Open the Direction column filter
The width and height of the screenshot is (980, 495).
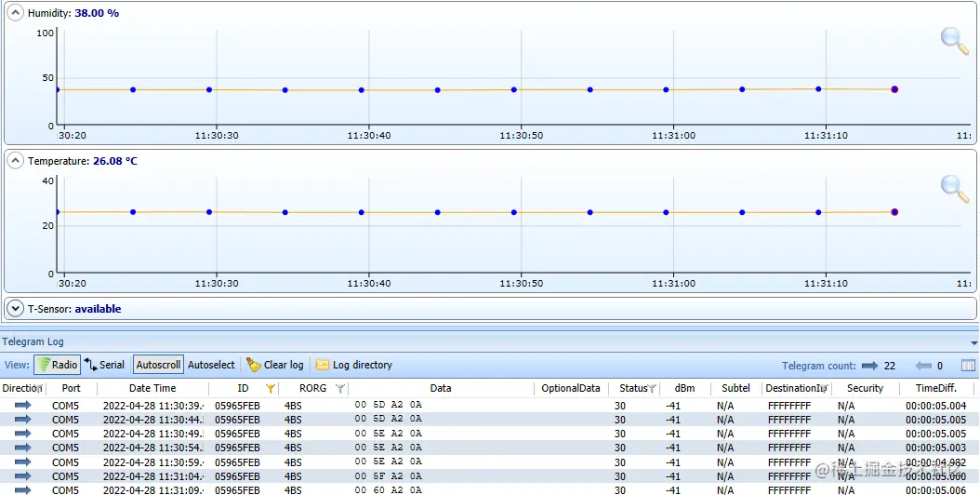[40, 389]
